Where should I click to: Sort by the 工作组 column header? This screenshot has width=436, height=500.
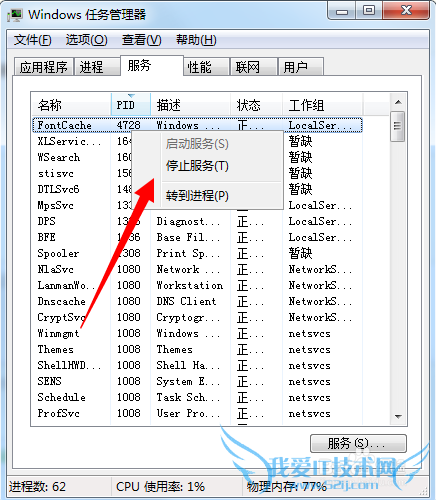point(322,105)
